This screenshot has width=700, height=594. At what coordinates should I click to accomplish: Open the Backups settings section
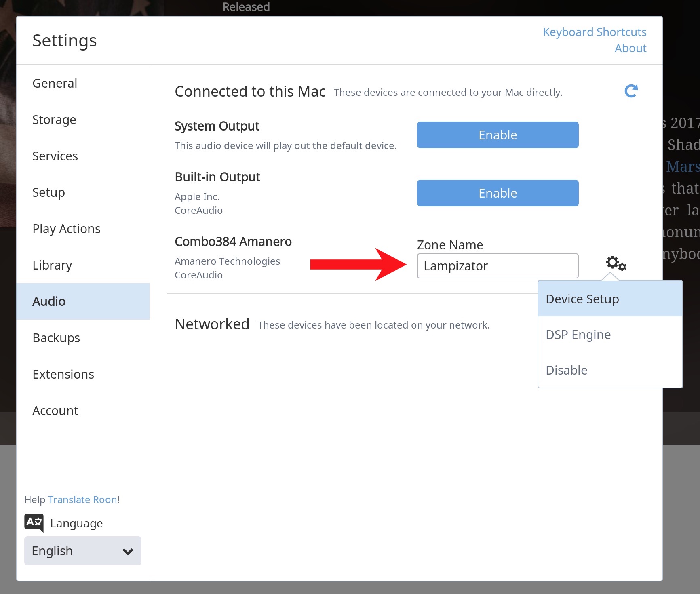pyautogui.click(x=56, y=338)
